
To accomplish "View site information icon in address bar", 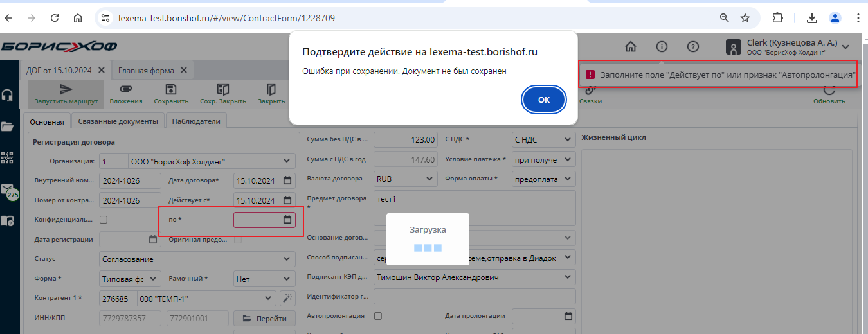I will click(106, 18).
